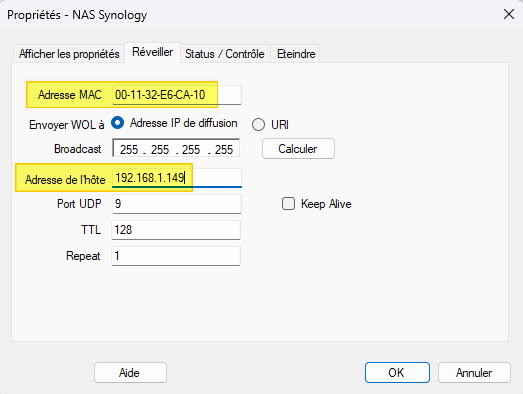Enable the Keep Alive checkbox
The image size is (523, 394).
coord(289,204)
